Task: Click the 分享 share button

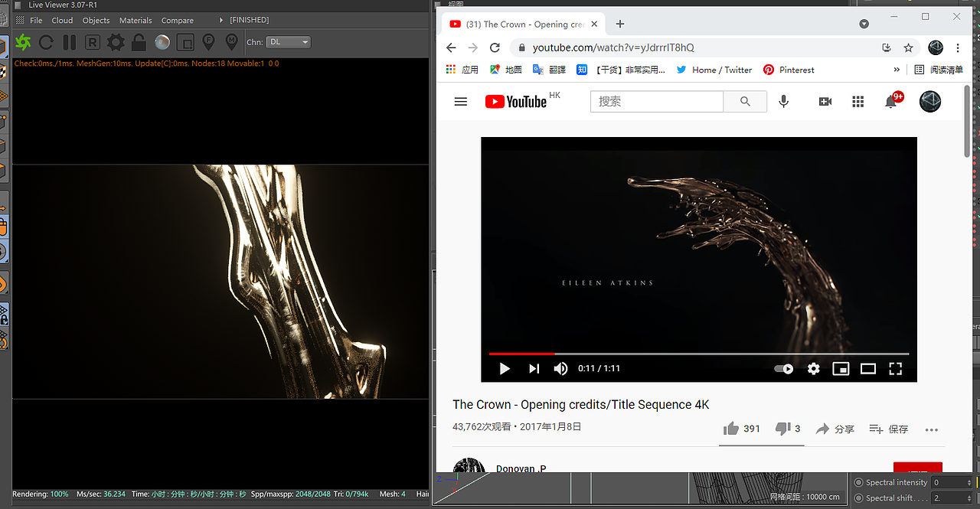Action: (x=835, y=429)
